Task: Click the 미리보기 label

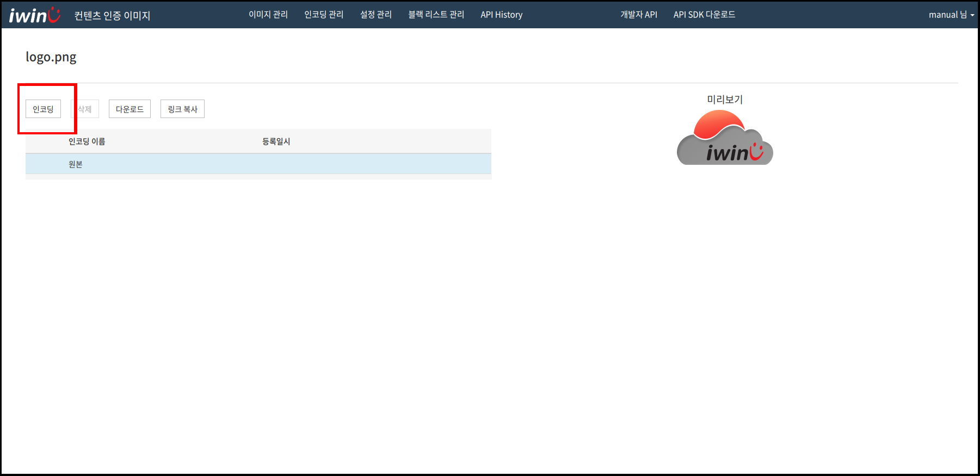Action: [x=725, y=100]
